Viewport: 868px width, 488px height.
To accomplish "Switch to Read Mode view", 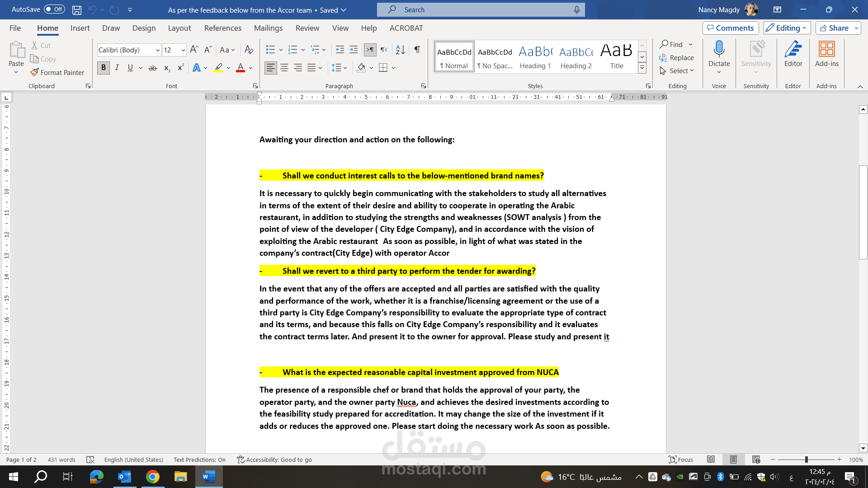I will (x=711, y=460).
